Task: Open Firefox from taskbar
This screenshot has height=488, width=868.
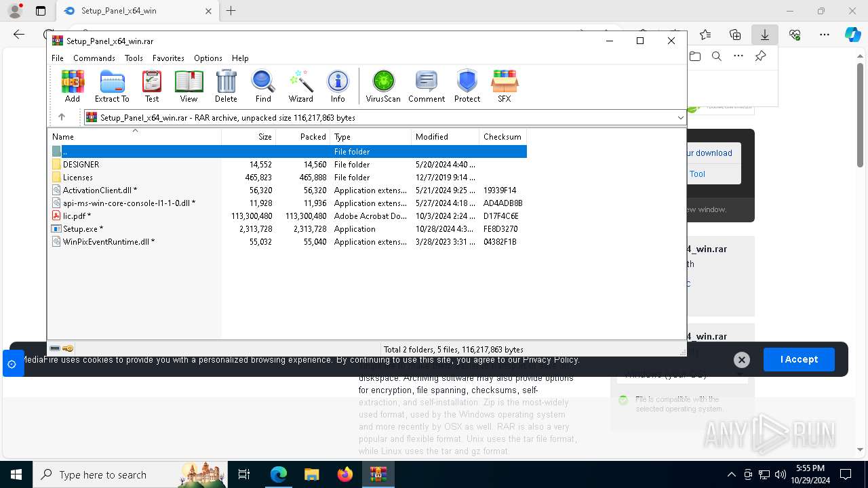Action: (x=345, y=474)
